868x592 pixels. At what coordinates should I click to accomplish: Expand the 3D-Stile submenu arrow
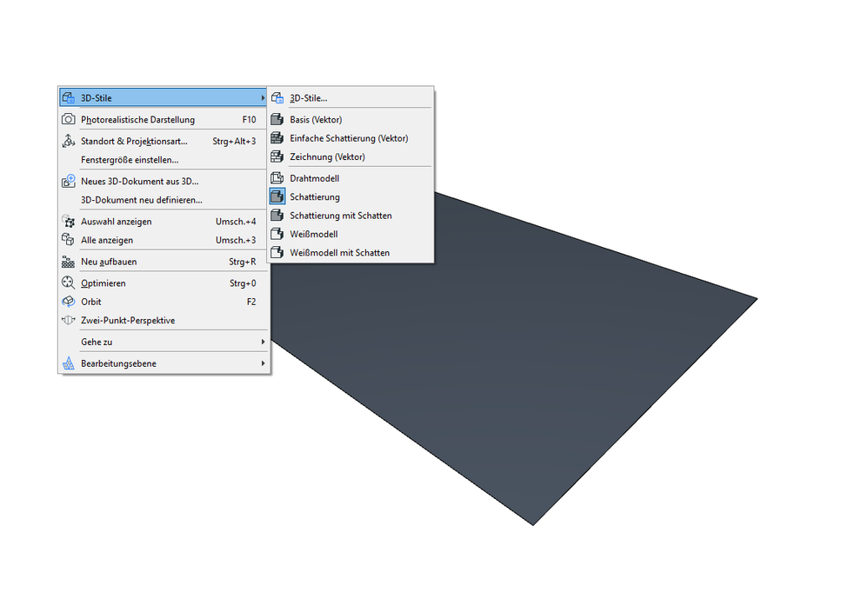pyautogui.click(x=264, y=97)
